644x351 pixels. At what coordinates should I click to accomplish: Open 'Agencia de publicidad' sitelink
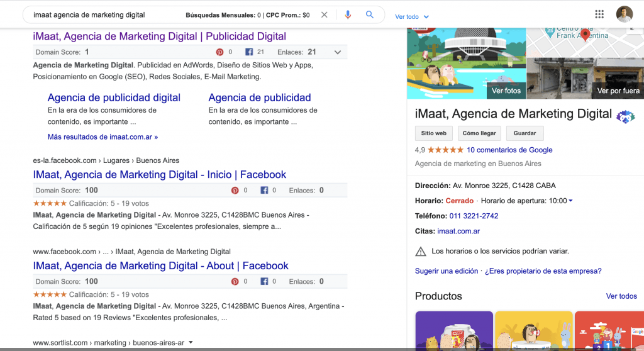[260, 97]
